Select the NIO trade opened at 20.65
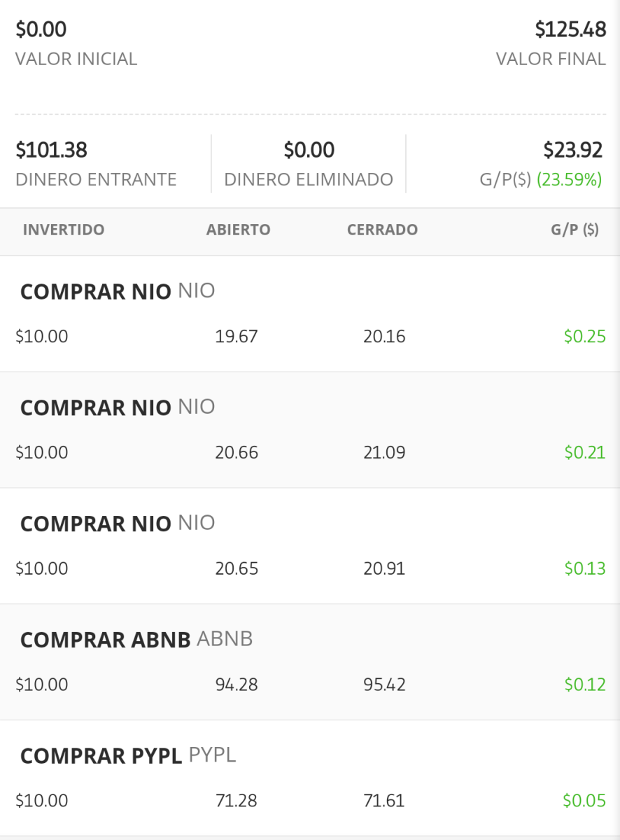620x840 pixels. point(310,546)
